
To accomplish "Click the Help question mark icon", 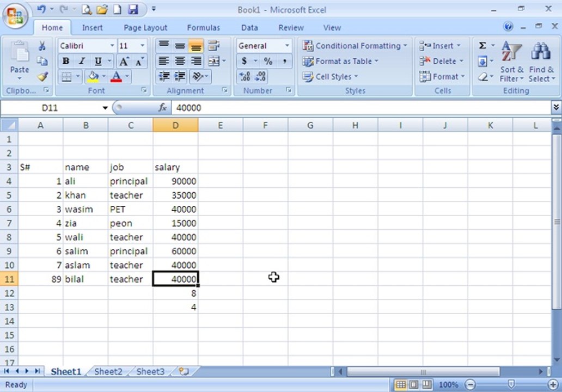I will [508, 26].
